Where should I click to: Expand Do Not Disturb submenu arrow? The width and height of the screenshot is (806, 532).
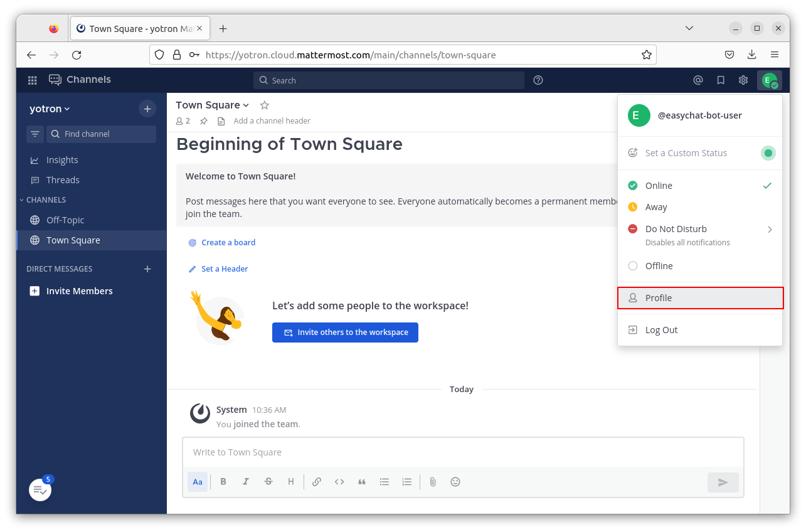[x=770, y=230]
